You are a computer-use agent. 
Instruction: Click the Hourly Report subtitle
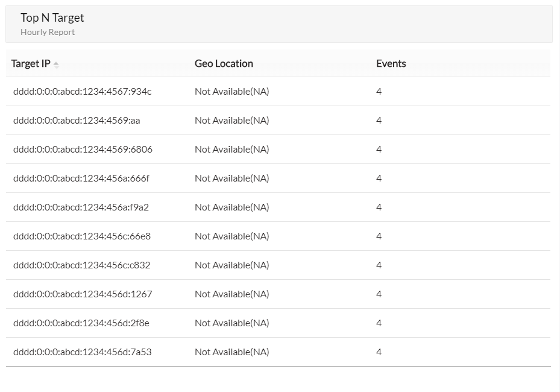pyautogui.click(x=48, y=32)
